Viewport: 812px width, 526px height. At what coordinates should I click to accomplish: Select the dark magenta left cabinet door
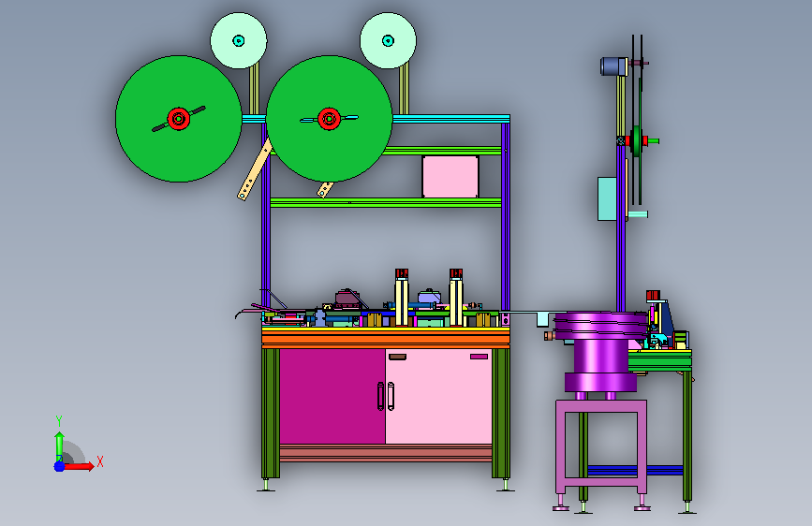point(332,396)
